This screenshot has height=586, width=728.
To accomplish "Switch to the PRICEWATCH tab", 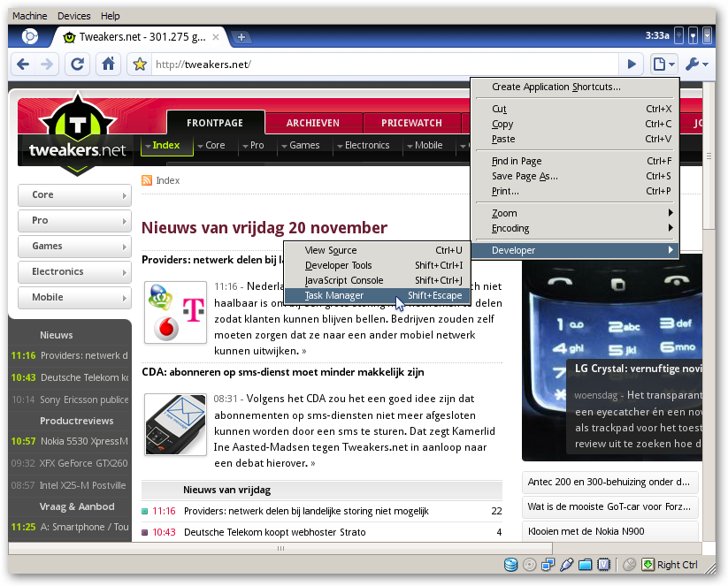I will [x=412, y=123].
